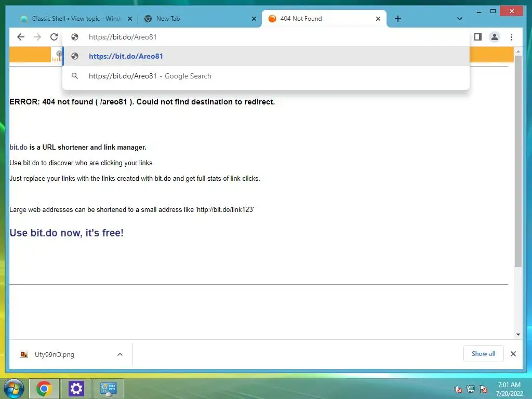Screen dimensions: 532x399
Task: Click the globe icon in address bar
Action: click(75, 37)
